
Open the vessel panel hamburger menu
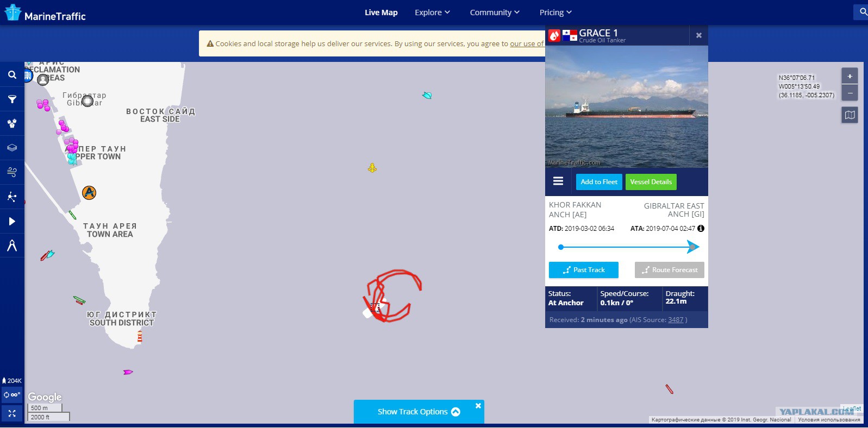point(558,181)
